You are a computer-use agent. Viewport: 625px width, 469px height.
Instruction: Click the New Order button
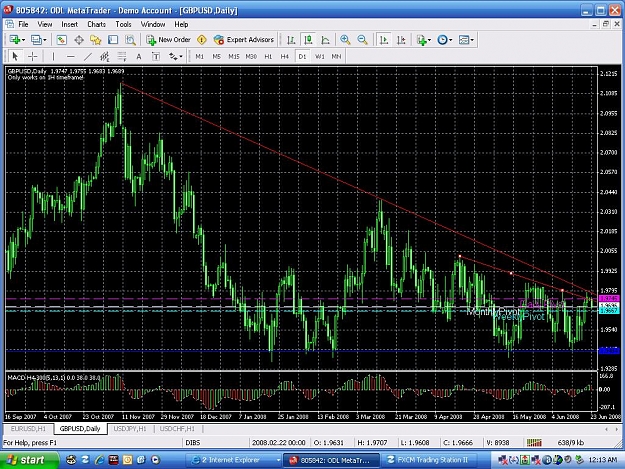pos(168,40)
